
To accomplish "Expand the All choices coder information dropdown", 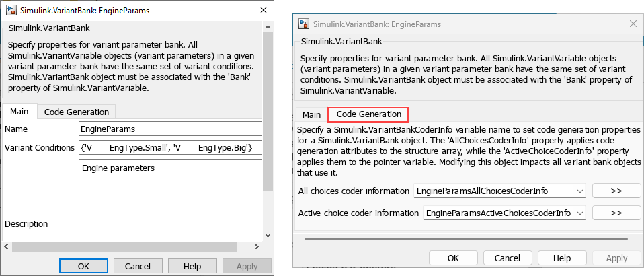I will (x=580, y=191).
